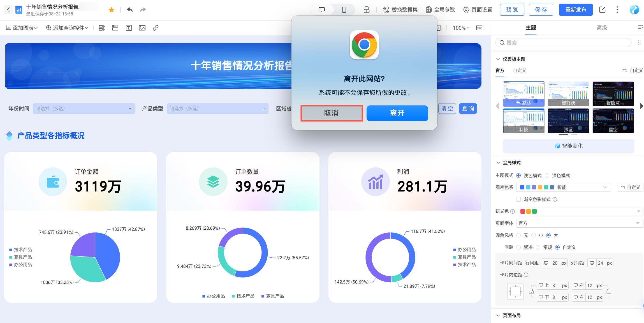Set spacing to compact

518,247
